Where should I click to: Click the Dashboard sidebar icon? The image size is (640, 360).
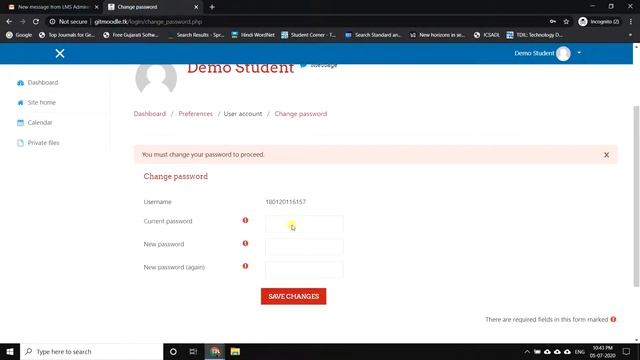pos(20,83)
